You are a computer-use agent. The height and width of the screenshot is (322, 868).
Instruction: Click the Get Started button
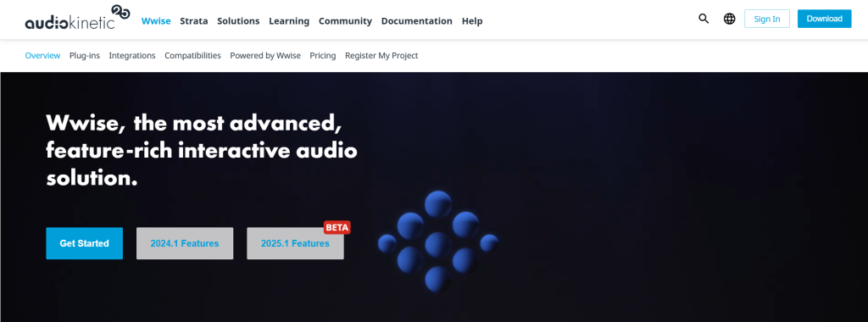pyautogui.click(x=84, y=243)
